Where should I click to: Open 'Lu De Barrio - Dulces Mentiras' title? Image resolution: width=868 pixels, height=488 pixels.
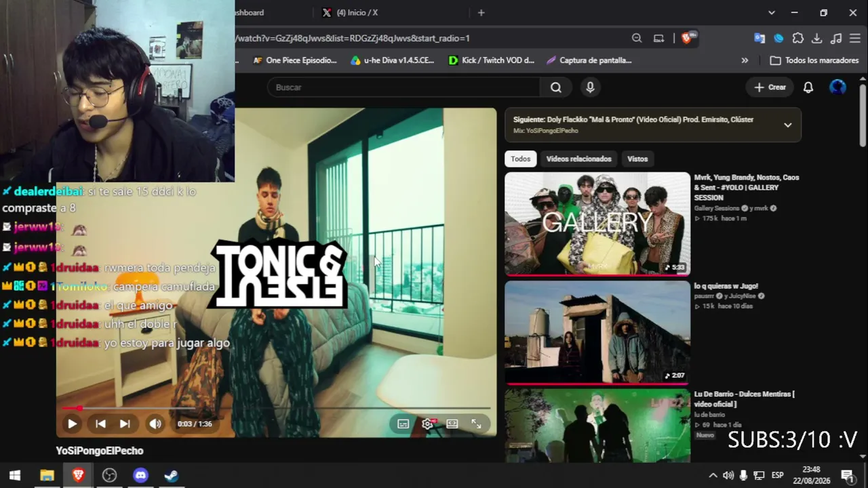pyautogui.click(x=745, y=399)
